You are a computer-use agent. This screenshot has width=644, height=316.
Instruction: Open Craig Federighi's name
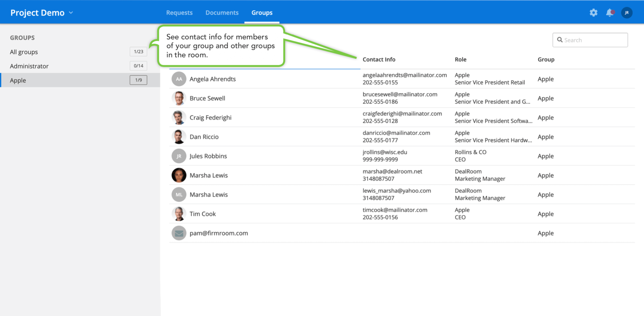click(210, 117)
